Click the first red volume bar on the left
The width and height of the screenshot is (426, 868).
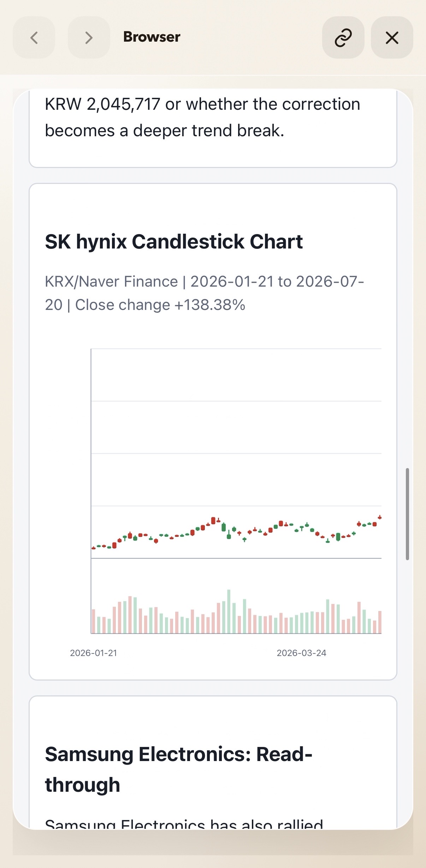[94, 621]
